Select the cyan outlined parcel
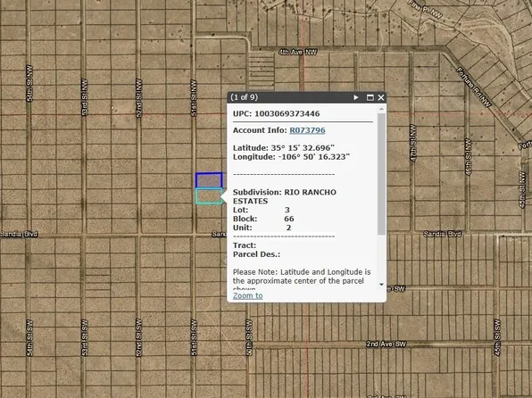 209,196
